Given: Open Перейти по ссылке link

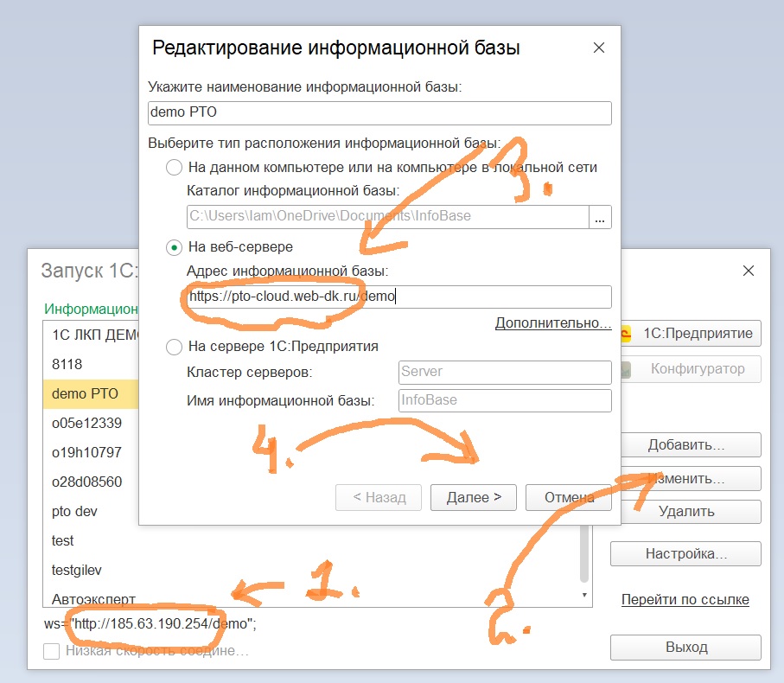Looking at the screenshot, I should (685, 599).
